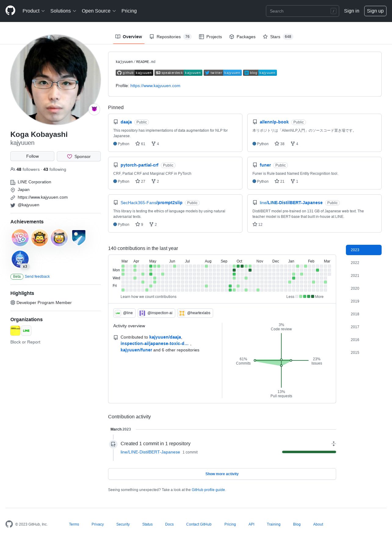Open the Projects tab
The height and width of the screenshot is (543, 392).
[210, 37]
